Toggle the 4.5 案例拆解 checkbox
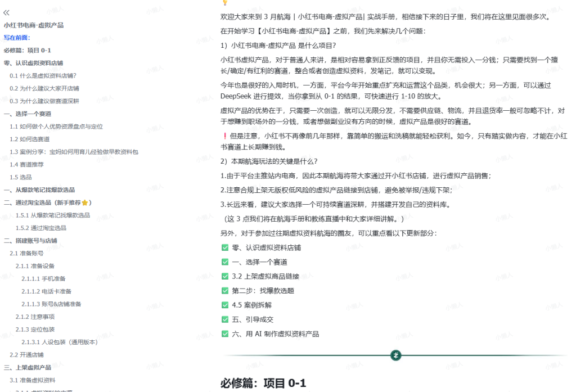This screenshot has height=392, width=576. [225, 305]
